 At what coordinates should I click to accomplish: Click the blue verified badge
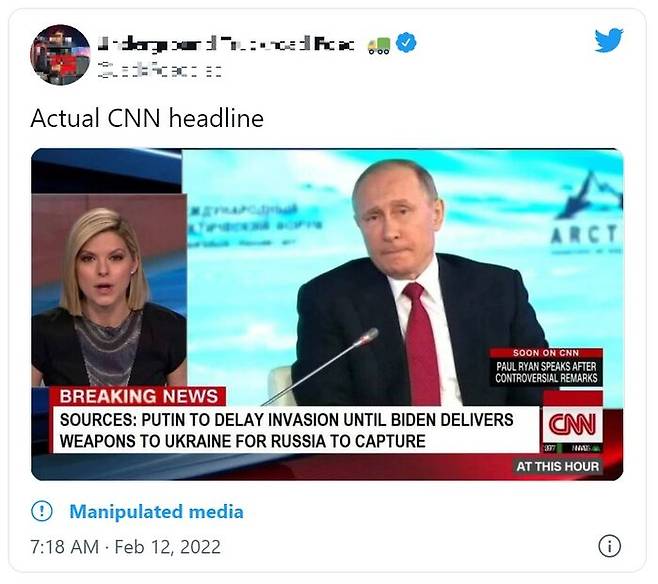coord(406,43)
